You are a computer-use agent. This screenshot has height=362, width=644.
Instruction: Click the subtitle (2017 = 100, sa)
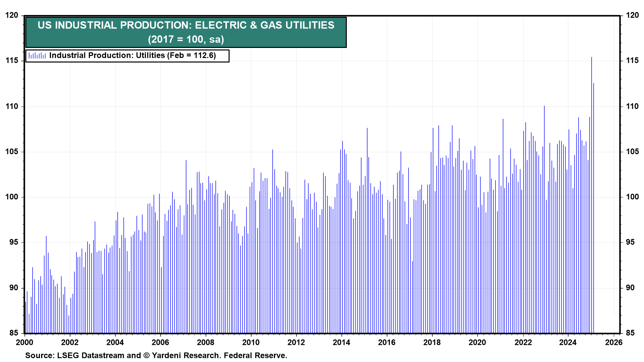(x=186, y=40)
